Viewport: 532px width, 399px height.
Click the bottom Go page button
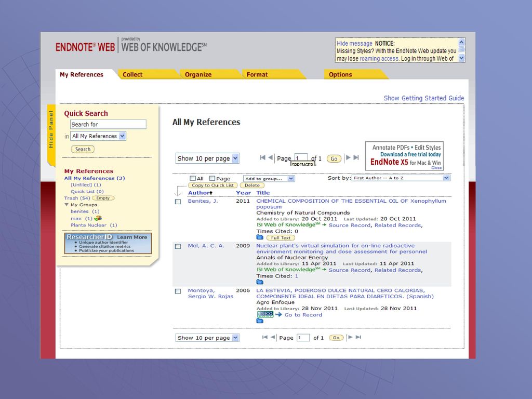pyautogui.click(x=336, y=338)
